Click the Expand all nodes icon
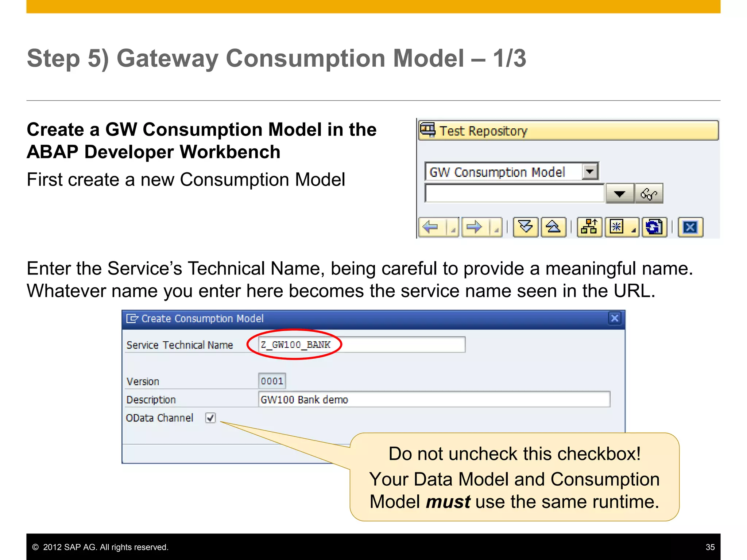Image resolution: width=747 pixels, height=560 pixels. (526, 227)
